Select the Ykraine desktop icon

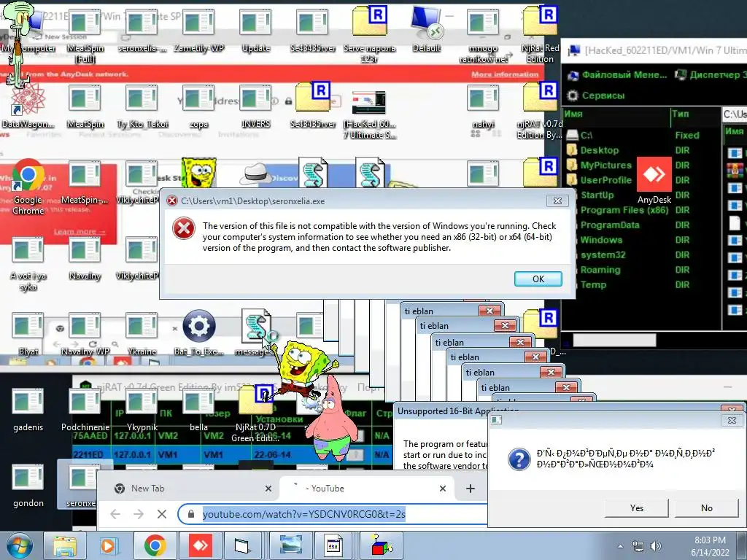click(142, 335)
